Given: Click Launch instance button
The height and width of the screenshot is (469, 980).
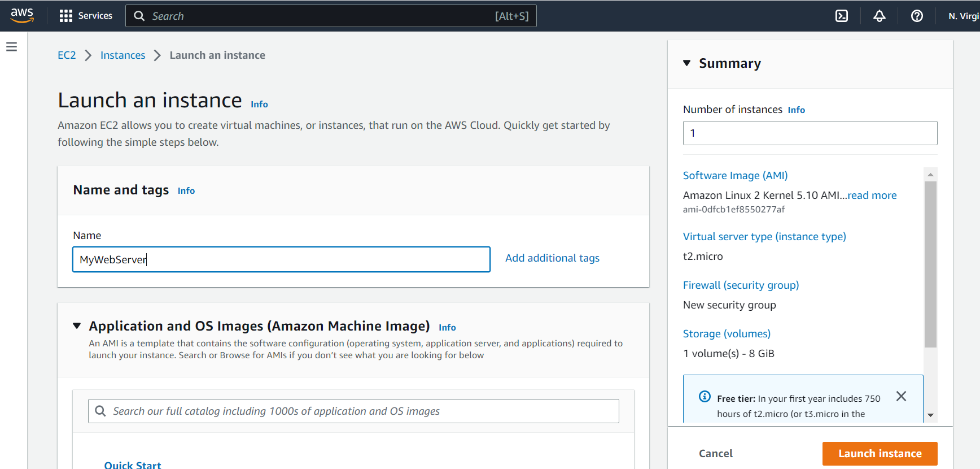Looking at the screenshot, I should [880, 454].
